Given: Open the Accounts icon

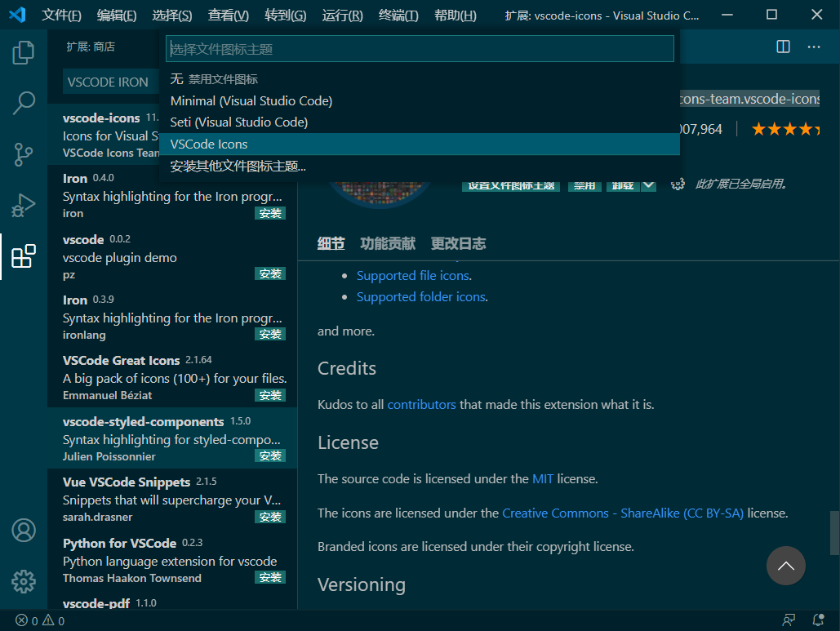Looking at the screenshot, I should pos(23,531).
